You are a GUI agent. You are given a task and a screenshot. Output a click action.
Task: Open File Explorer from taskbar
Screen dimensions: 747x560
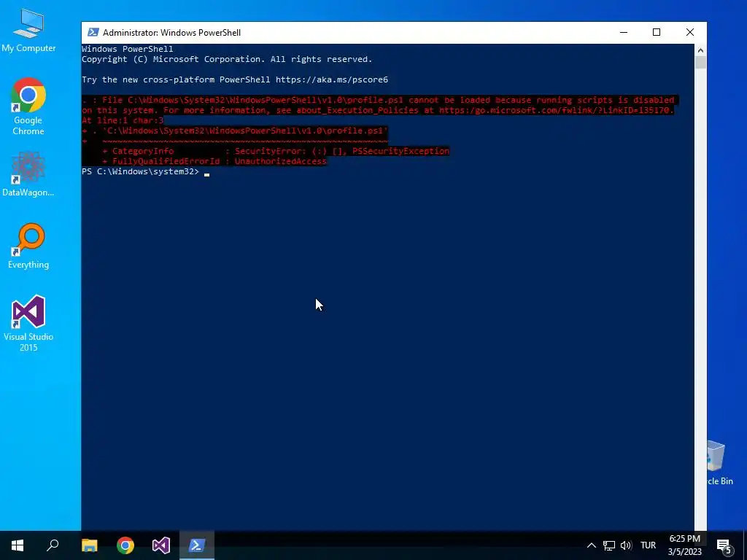[89, 545]
